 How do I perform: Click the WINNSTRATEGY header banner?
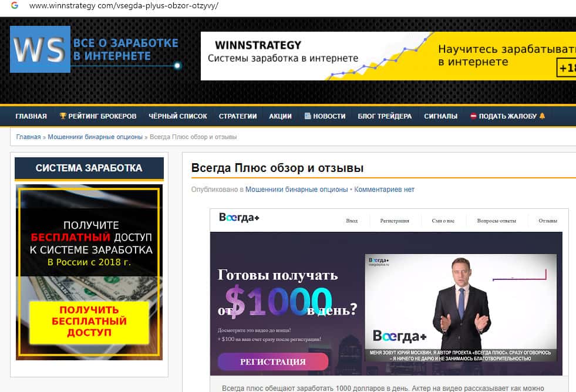pos(388,56)
